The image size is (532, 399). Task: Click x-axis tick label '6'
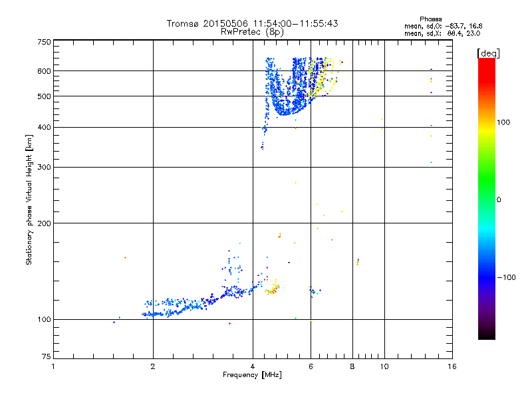[311, 366]
